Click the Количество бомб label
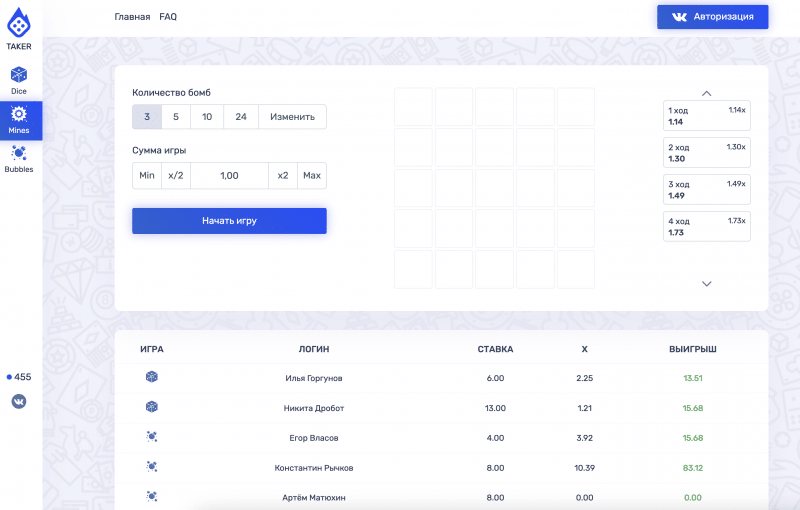 [x=171, y=93]
